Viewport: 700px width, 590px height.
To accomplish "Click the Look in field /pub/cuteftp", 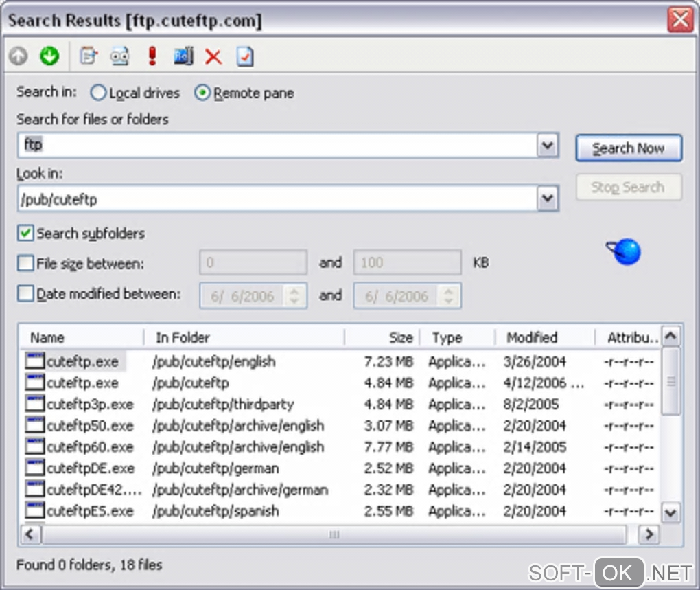I will click(278, 198).
